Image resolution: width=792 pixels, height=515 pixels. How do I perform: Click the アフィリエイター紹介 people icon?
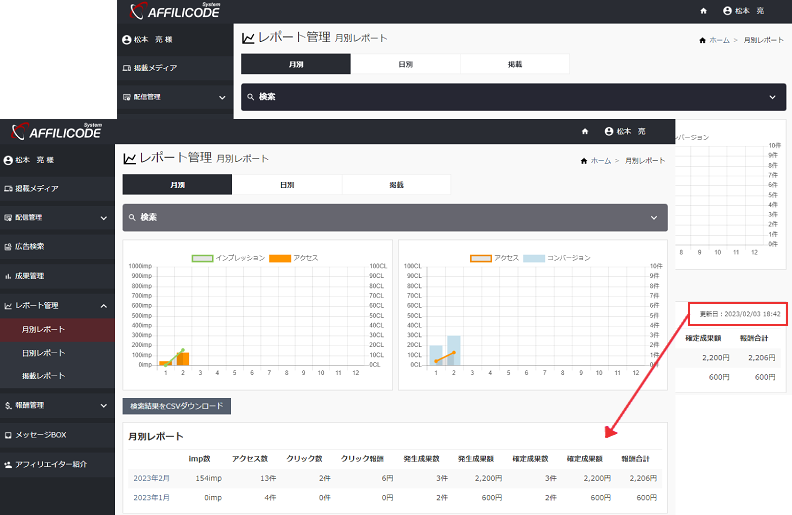tap(8, 464)
